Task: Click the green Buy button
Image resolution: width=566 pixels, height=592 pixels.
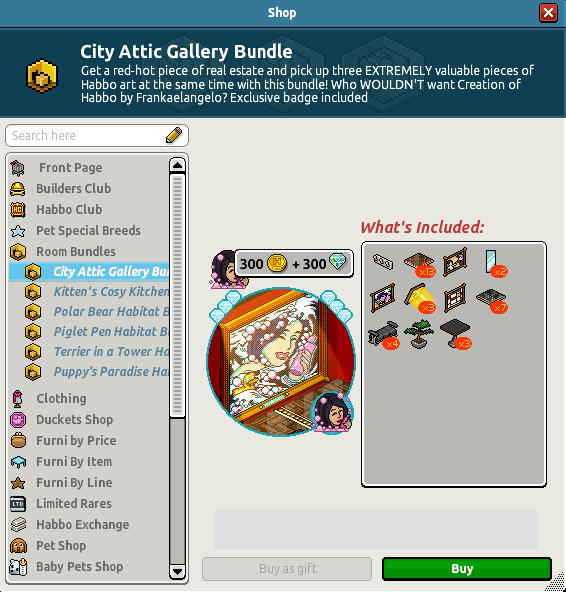Action: click(467, 569)
